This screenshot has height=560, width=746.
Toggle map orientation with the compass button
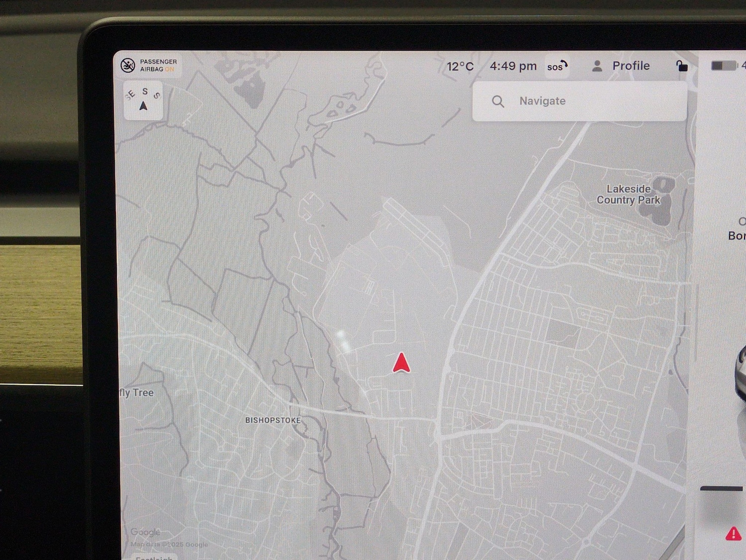click(143, 100)
